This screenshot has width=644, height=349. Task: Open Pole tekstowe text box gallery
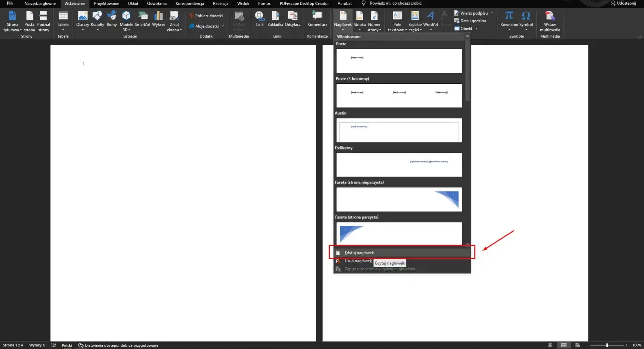(397, 21)
